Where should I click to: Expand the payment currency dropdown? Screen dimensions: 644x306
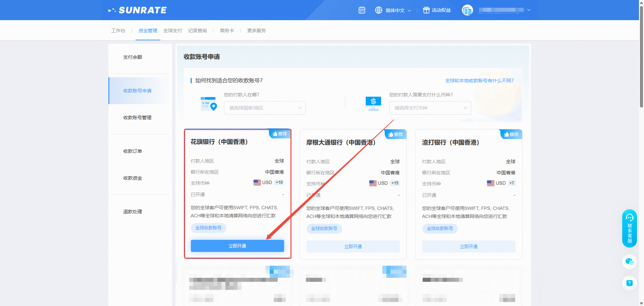click(x=430, y=108)
